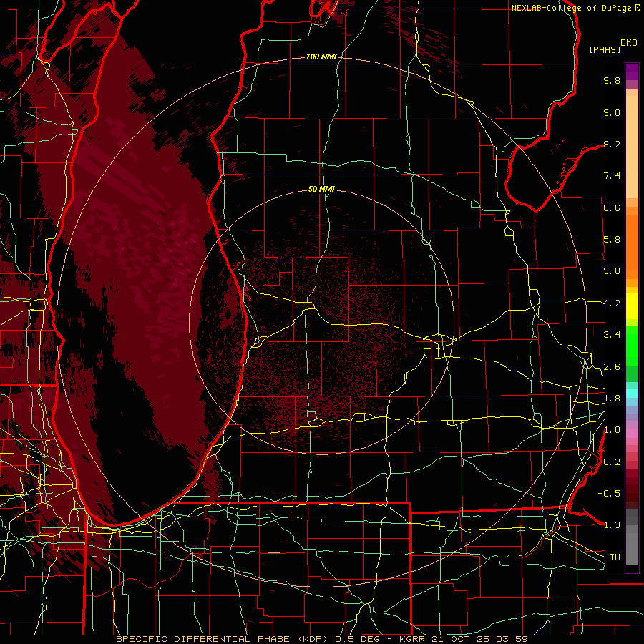Click the NEXLAB-College of DuPage credit text
This screenshot has width=644, height=644.
tap(572, 8)
